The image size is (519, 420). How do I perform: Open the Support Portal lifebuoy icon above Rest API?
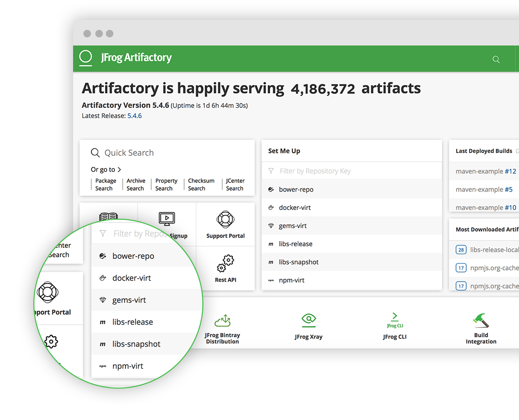pos(226,220)
